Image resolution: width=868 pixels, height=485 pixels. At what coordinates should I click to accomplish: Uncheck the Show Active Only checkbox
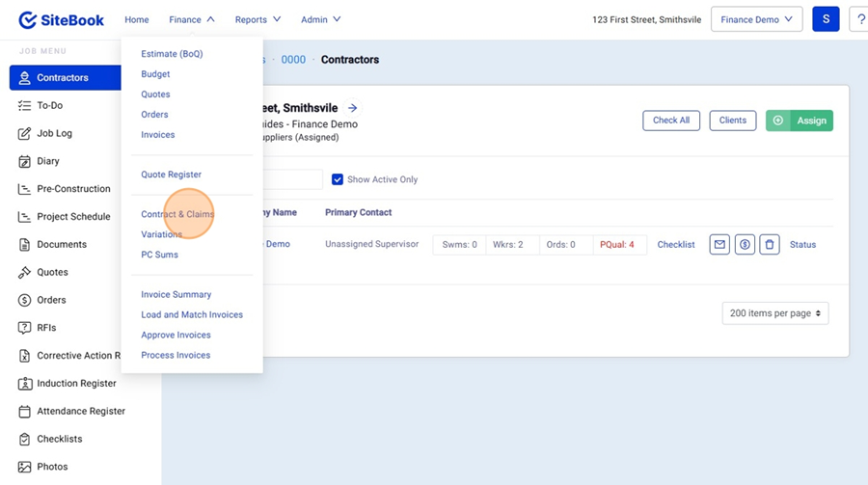coord(338,179)
